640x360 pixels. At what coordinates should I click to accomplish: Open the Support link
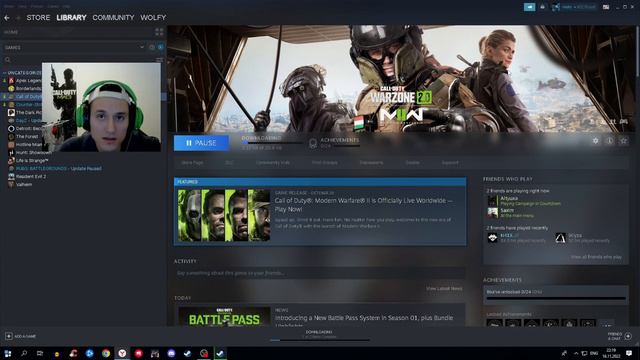click(450, 162)
